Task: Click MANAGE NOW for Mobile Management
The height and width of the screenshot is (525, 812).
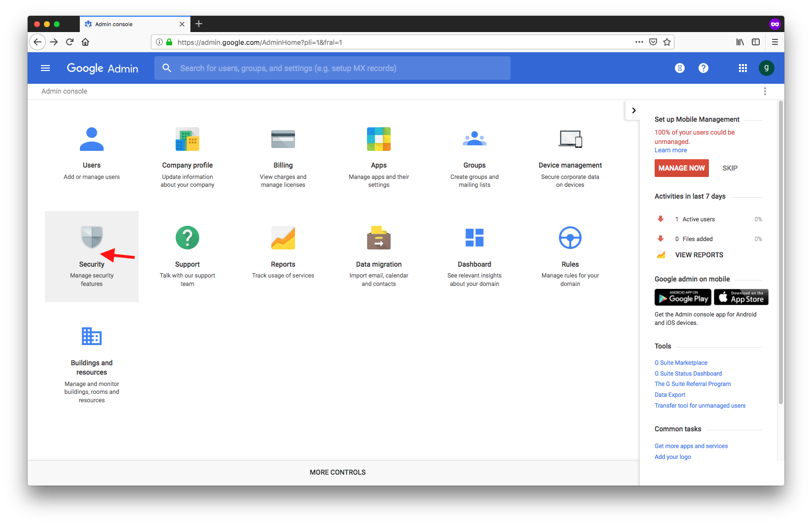Action: tap(681, 168)
